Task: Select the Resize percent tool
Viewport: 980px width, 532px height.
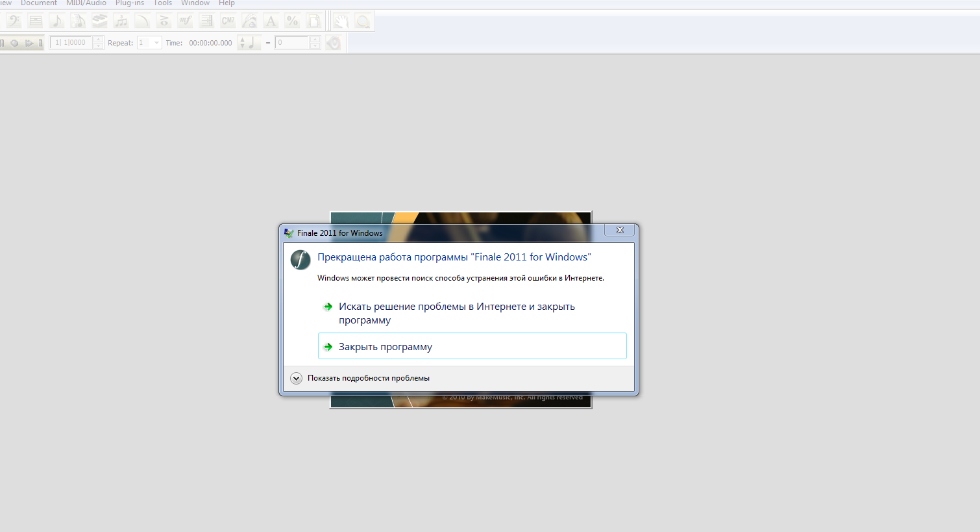Action: (x=292, y=21)
